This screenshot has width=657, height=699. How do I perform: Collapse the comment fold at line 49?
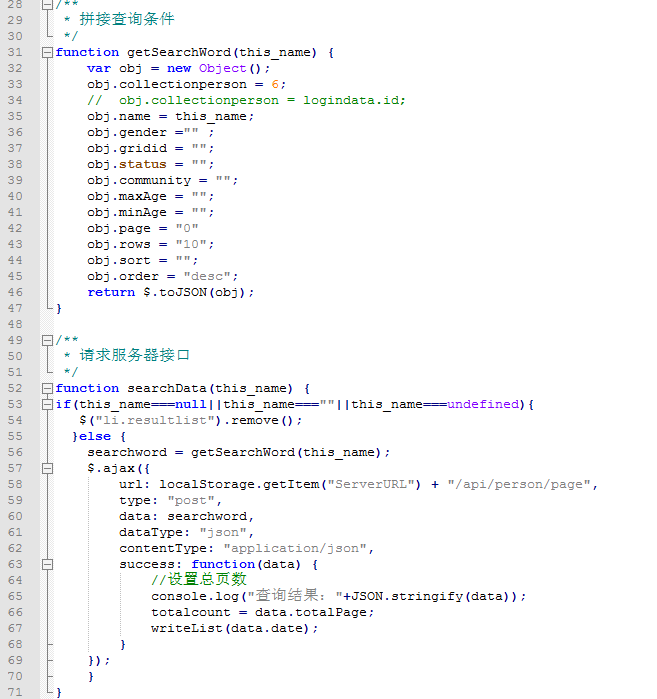[47, 341]
